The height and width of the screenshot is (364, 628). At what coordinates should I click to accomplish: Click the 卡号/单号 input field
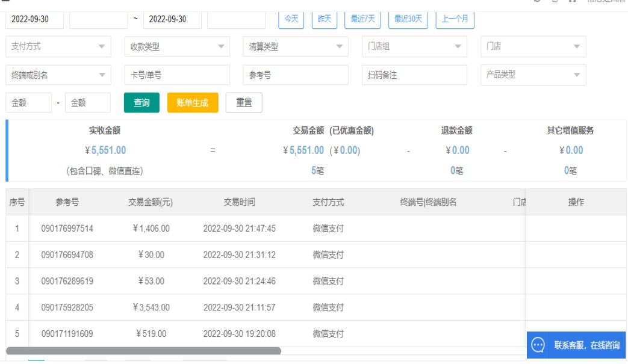point(177,75)
